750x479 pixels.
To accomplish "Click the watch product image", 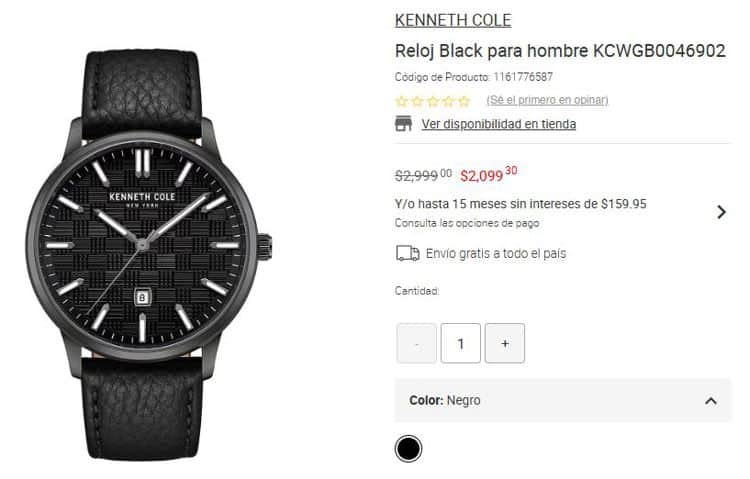I will click(x=149, y=254).
